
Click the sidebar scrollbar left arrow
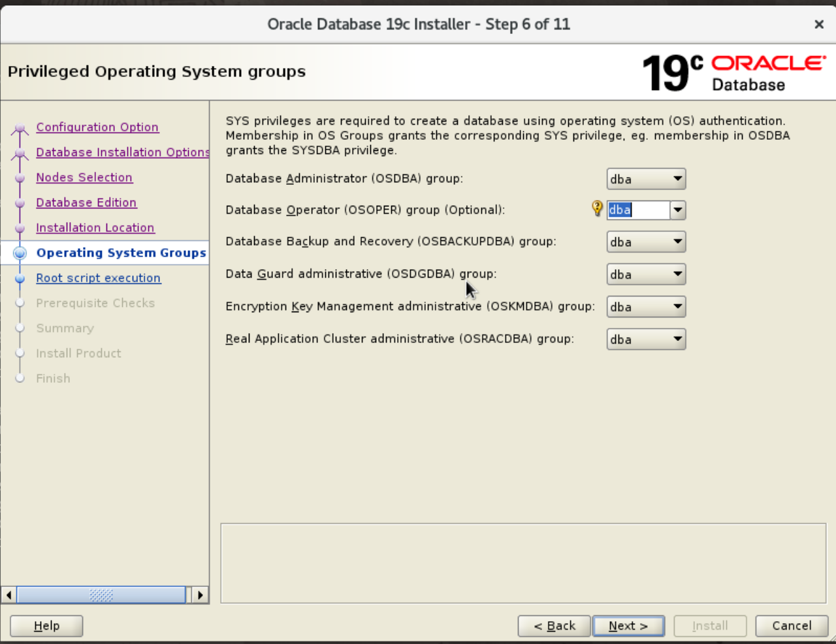[x=8, y=595]
